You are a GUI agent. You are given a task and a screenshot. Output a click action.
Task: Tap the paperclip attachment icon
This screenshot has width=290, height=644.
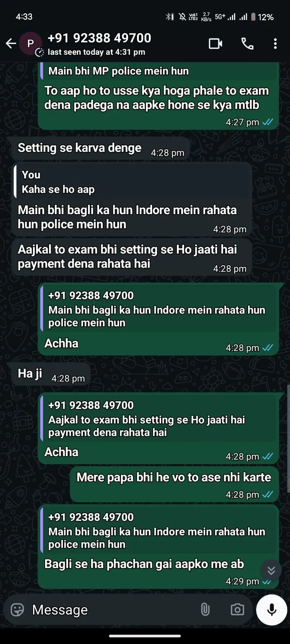205,609
